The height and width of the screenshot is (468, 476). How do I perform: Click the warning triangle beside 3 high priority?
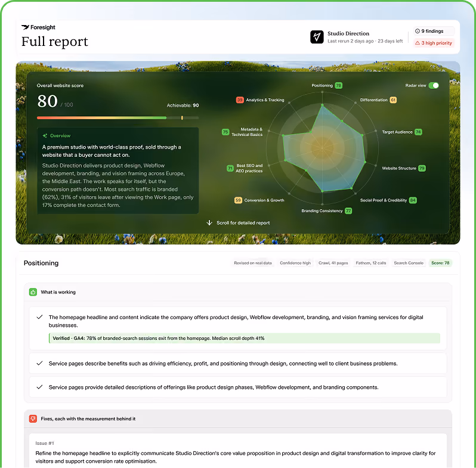[x=418, y=43]
